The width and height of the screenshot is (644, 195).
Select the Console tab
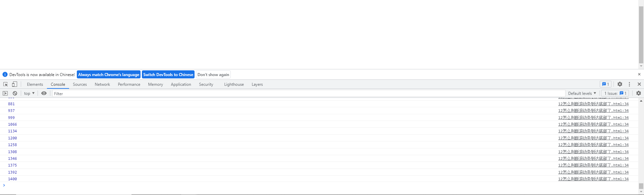click(58, 84)
